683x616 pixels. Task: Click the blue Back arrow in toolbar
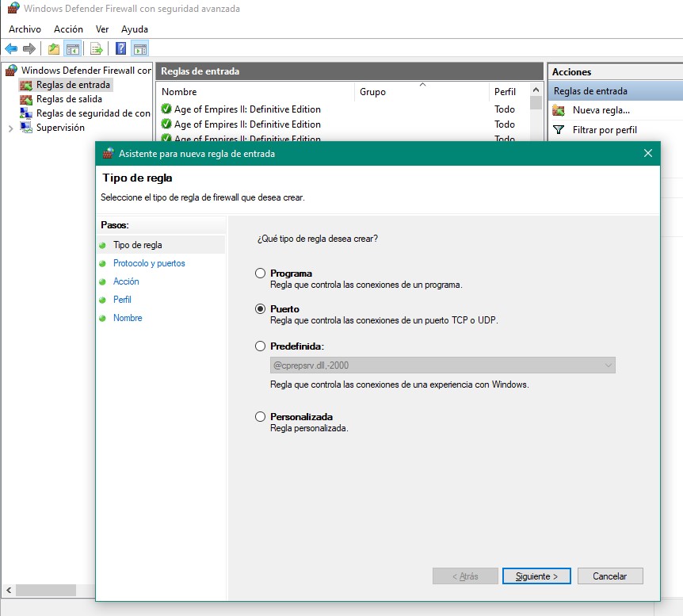coord(11,48)
